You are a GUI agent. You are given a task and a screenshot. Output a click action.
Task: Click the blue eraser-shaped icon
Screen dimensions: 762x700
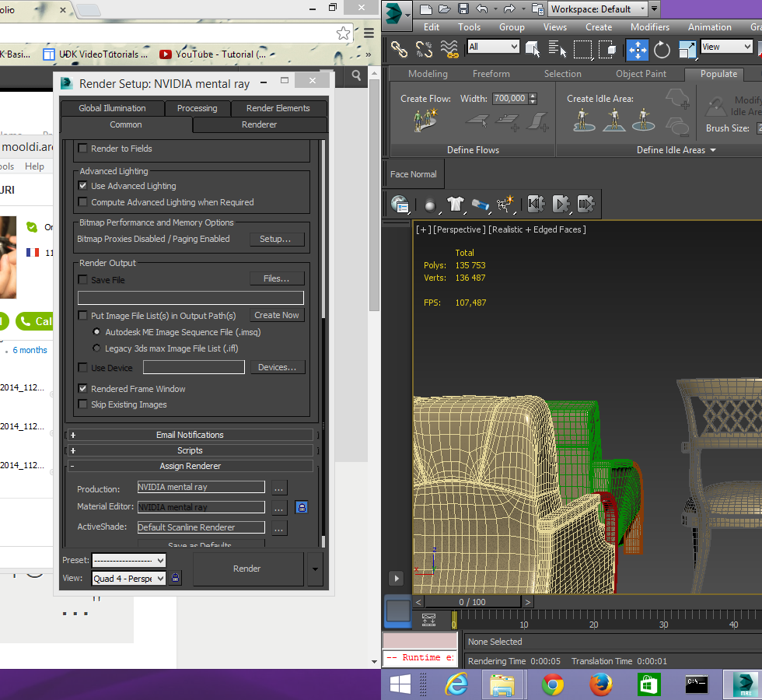481,204
